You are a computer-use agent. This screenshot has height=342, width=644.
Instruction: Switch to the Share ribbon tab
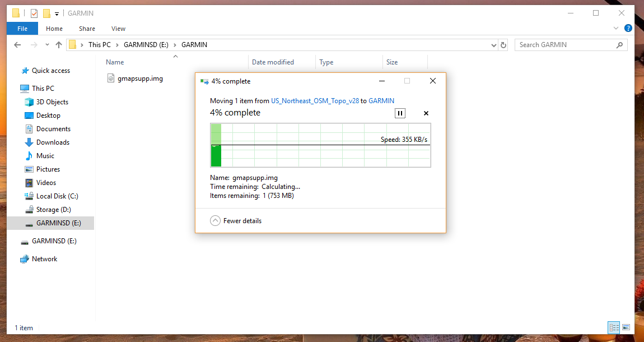point(87,29)
